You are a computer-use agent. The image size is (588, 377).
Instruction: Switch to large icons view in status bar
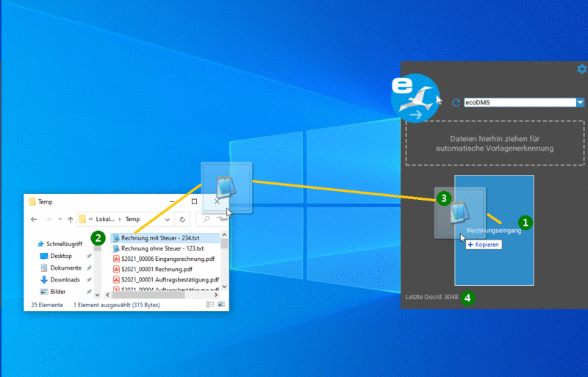click(221, 304)
